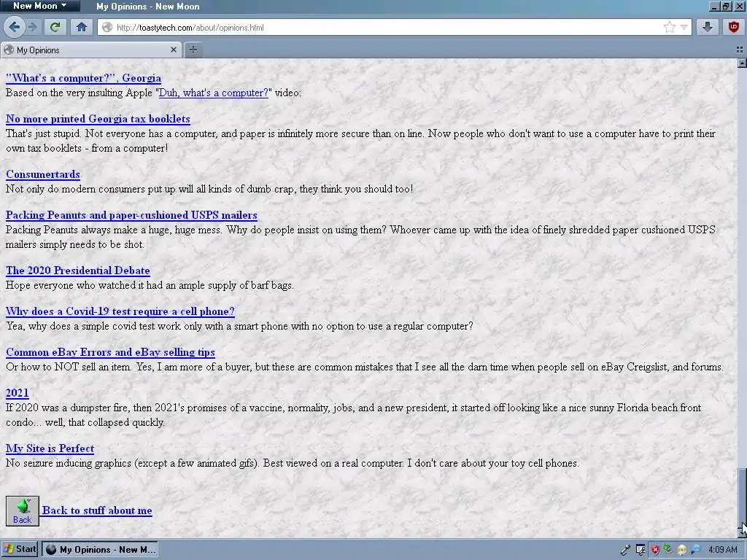Open the My Site is Perfect link
Viewport: 747px width, 560px height.
coord(50,448)
